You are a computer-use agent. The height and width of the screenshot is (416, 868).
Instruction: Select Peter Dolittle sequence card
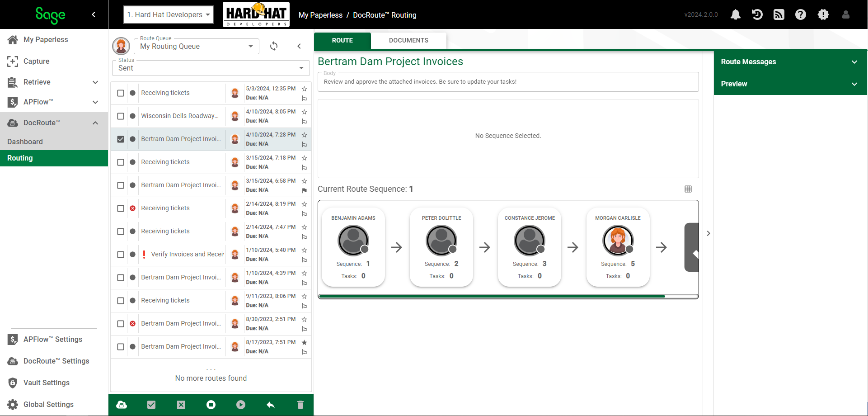pos(441,247)
